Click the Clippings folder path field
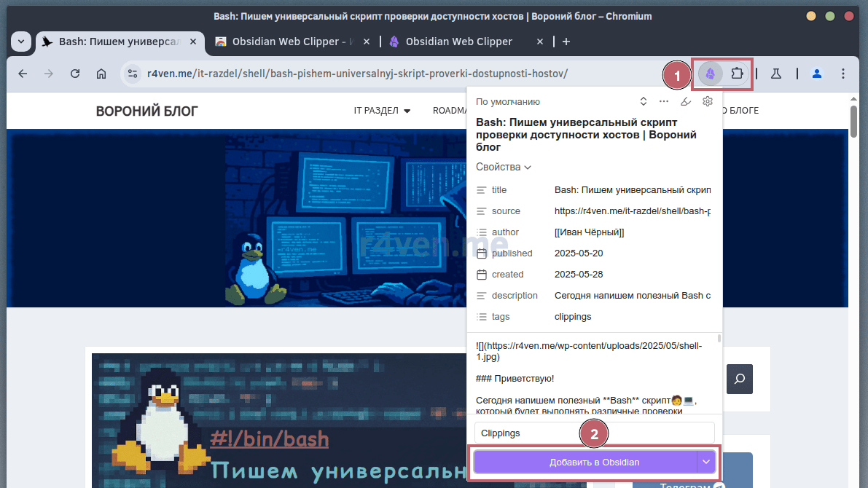This screenshot has width=868, height=488. [595, 433]
